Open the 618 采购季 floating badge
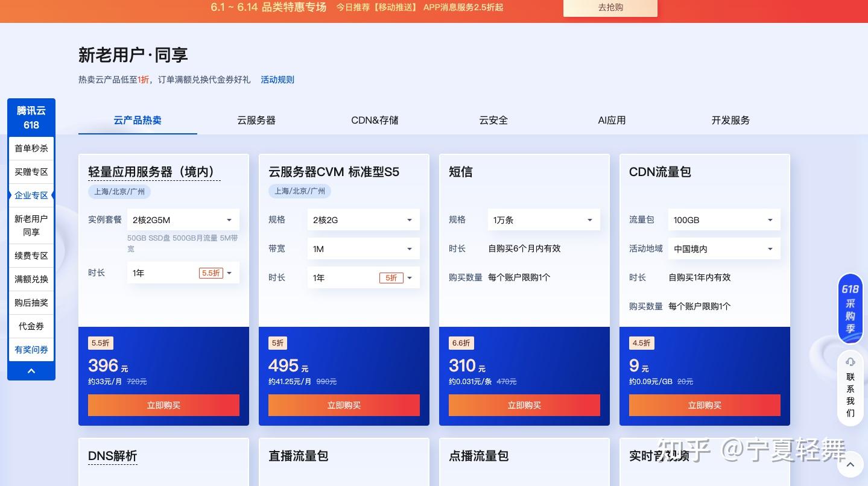 point(850,308)
